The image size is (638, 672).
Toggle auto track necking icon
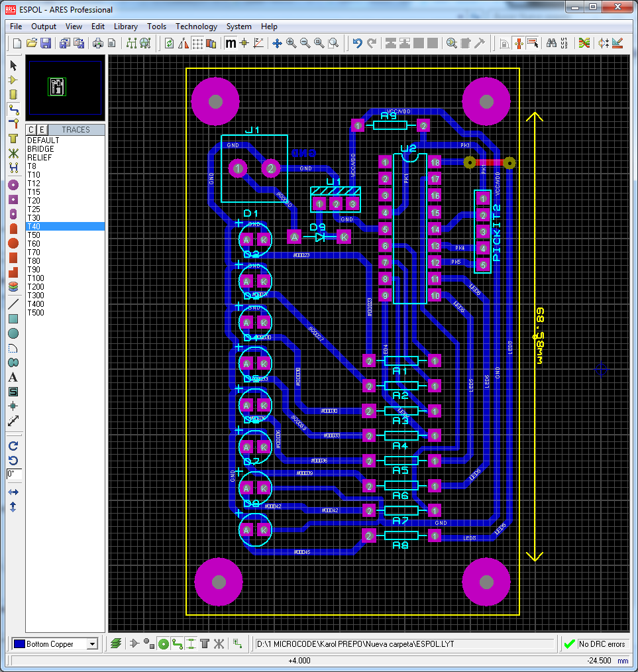pyautogui.click(x=519, y=43)
